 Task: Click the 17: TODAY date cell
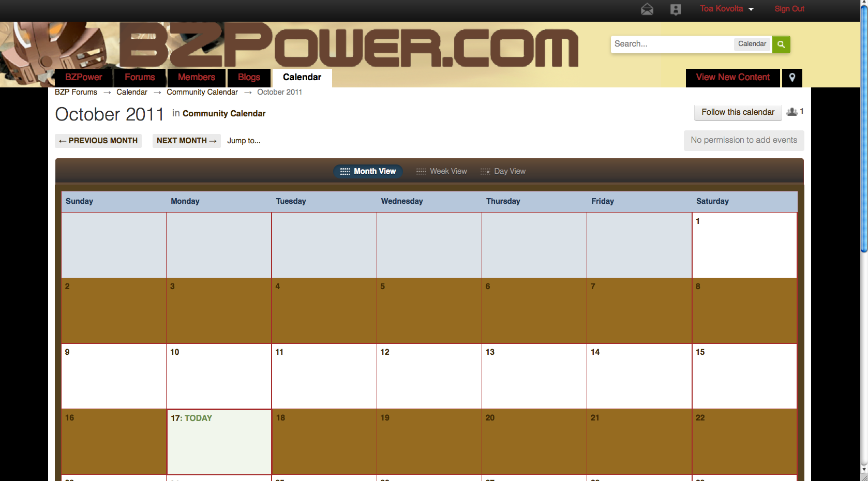coord(219,442)
